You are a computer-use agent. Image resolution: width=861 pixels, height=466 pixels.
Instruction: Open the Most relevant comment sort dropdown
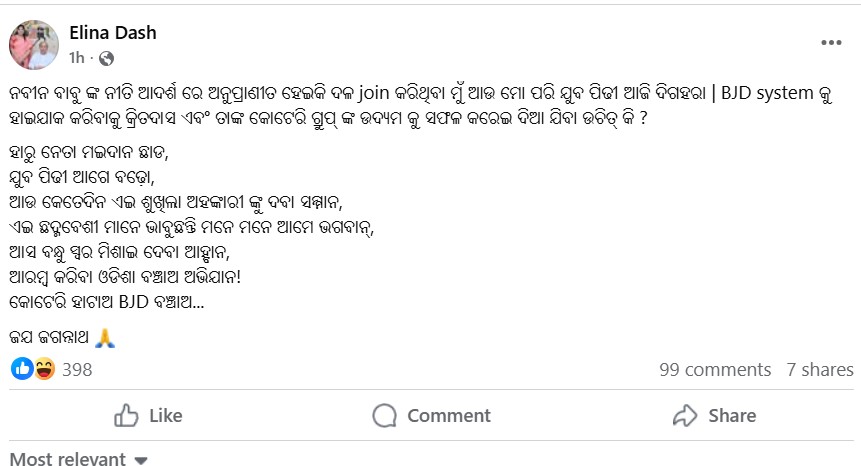point(68,459)
